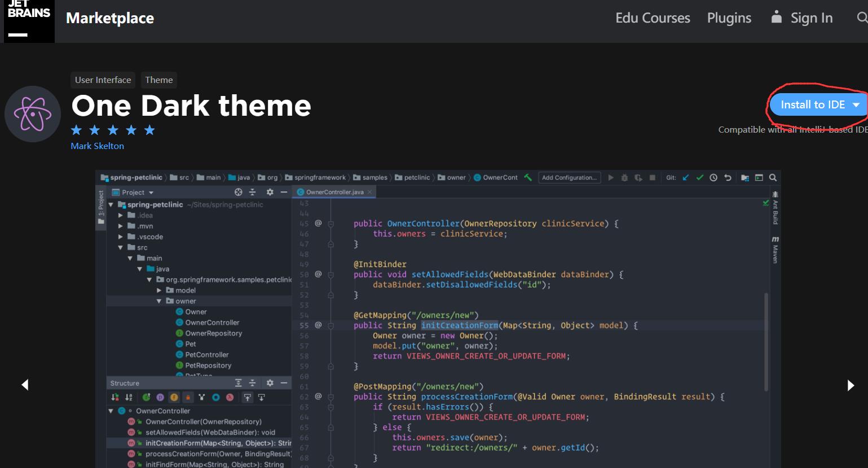
Task: Click the Structure panel settings gear
Action: pyautogui.click(x=270, y=383)
